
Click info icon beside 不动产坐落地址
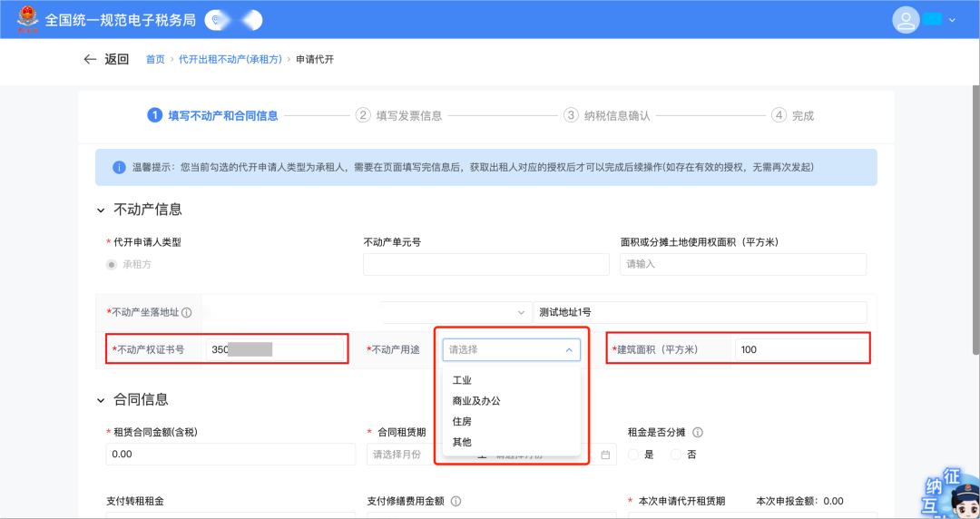(x=186, y=313)
